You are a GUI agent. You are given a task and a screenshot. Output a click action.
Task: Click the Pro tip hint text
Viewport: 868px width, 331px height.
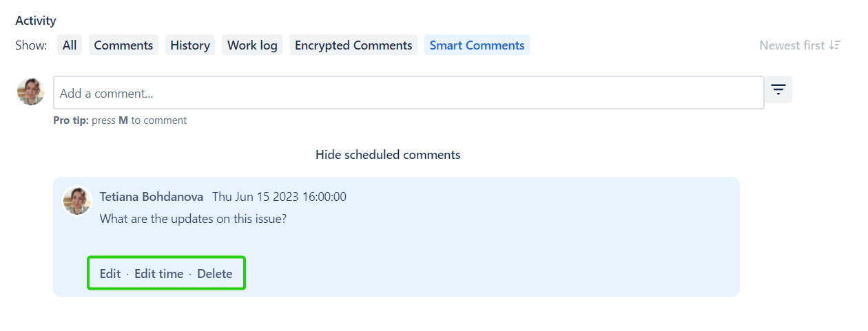[120, 120]
